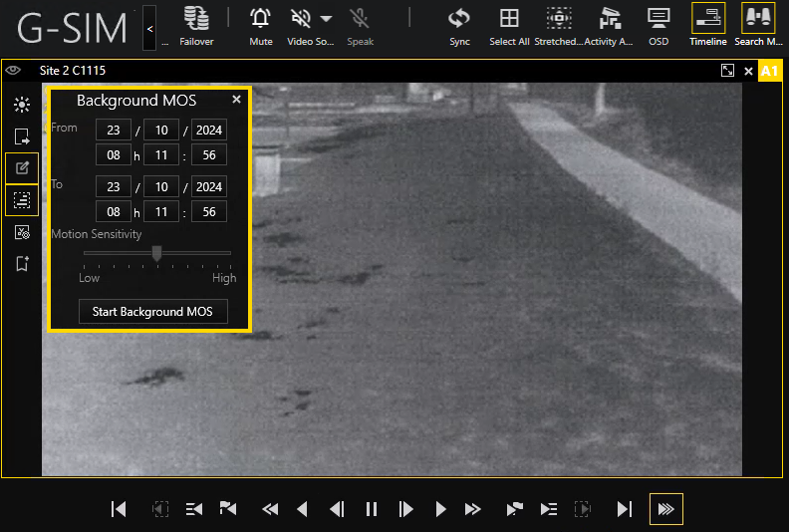Image resolution: width=789 pixels, height=532 pixels.
Task: Expand viewer to full size icon
Action: [728, 71]
